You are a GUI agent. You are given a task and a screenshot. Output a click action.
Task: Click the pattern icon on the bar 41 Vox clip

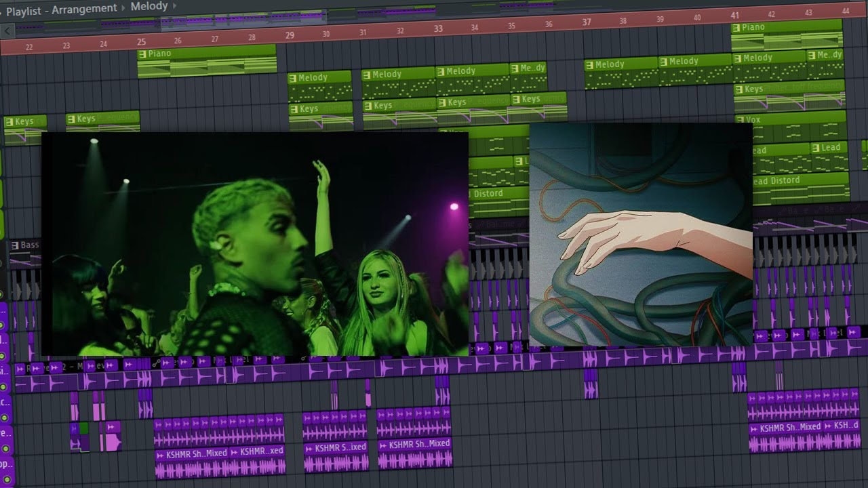(x=739, y=121)
